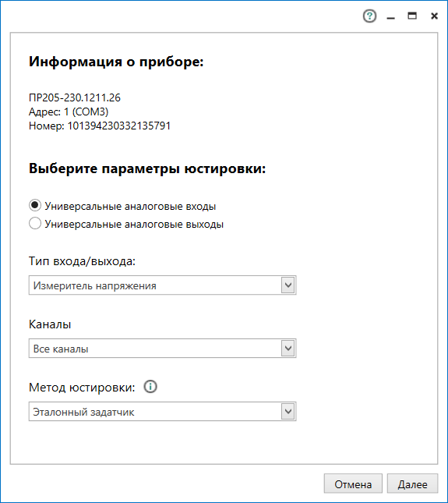
Task: Click the label text Универсальные аналоговые входы
Action: 130,206
